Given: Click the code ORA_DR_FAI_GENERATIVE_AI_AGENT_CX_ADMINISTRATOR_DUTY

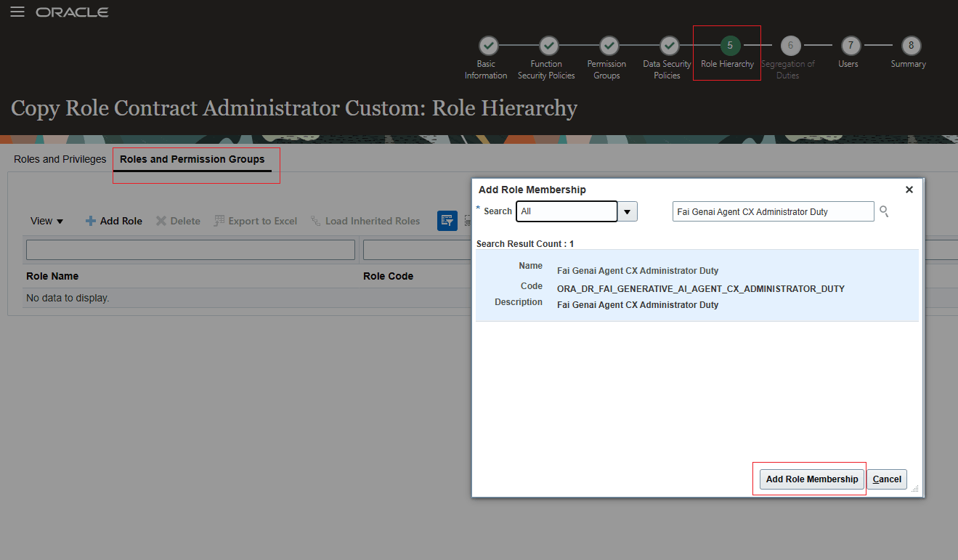Looking at the screenshot, I should click(x=701, y=288).
